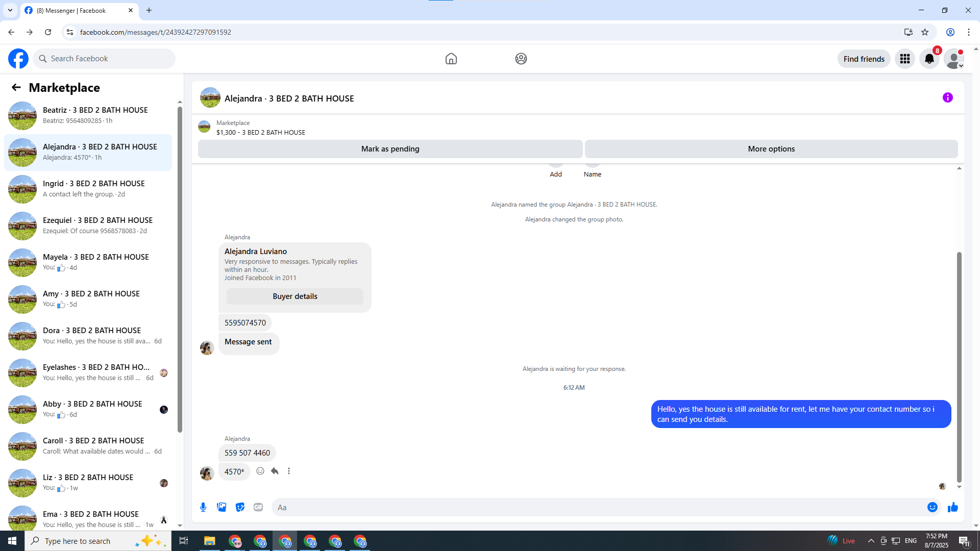This screenshot has width=980, height=551.
Task: Click the Windows taskbar search box
Action: (x=98, y=541)
